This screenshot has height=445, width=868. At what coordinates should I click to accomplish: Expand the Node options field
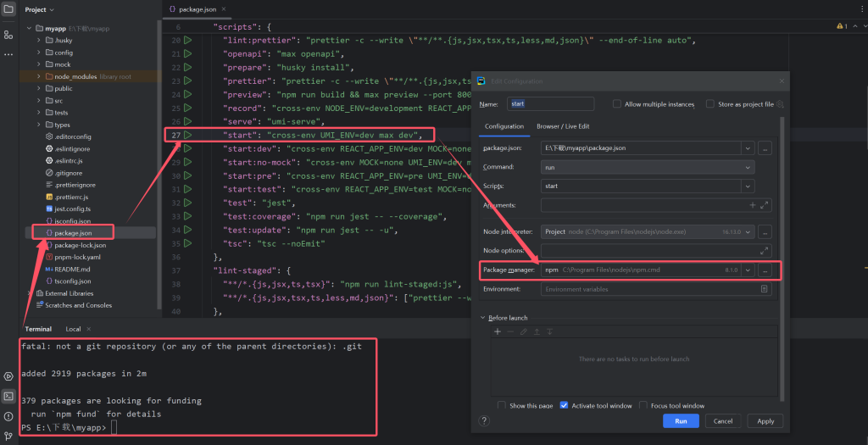click(x=765, y=250)
